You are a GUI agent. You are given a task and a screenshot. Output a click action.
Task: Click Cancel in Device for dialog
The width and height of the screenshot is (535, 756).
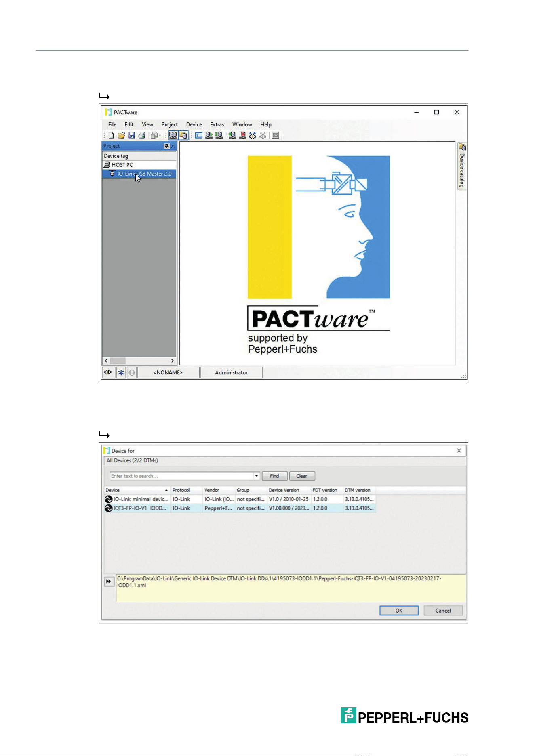pyautogui.click(x=443, y=611)
